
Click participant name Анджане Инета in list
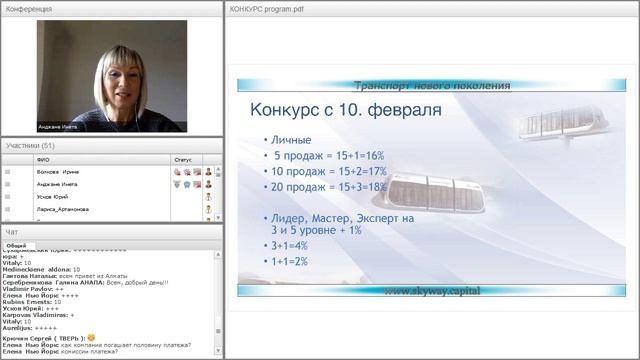click(x=57, y=184)
